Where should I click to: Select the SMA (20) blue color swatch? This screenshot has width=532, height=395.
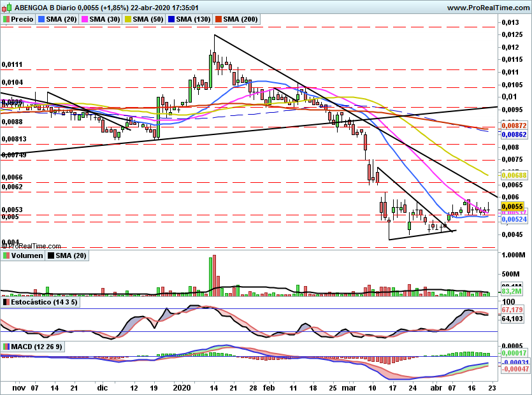41,19
